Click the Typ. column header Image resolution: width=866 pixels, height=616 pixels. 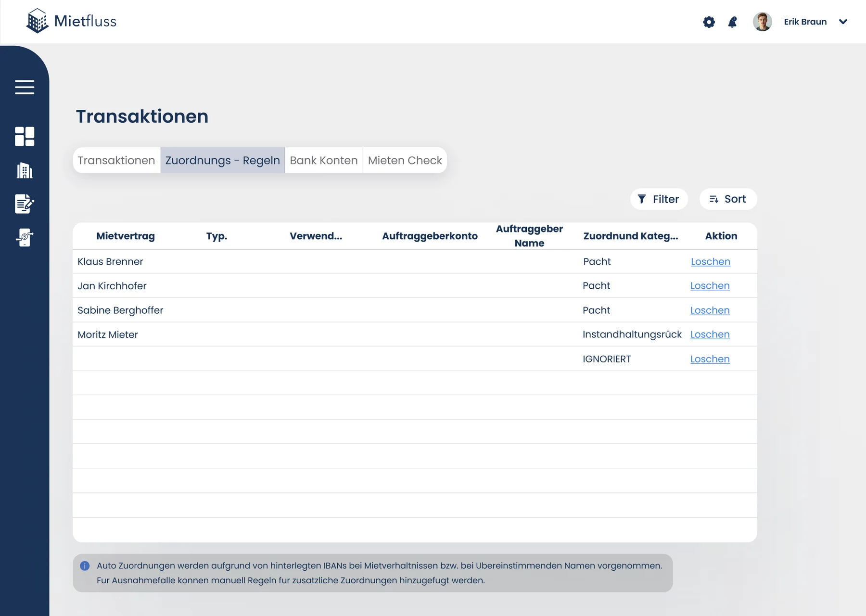tap(216, 236)
